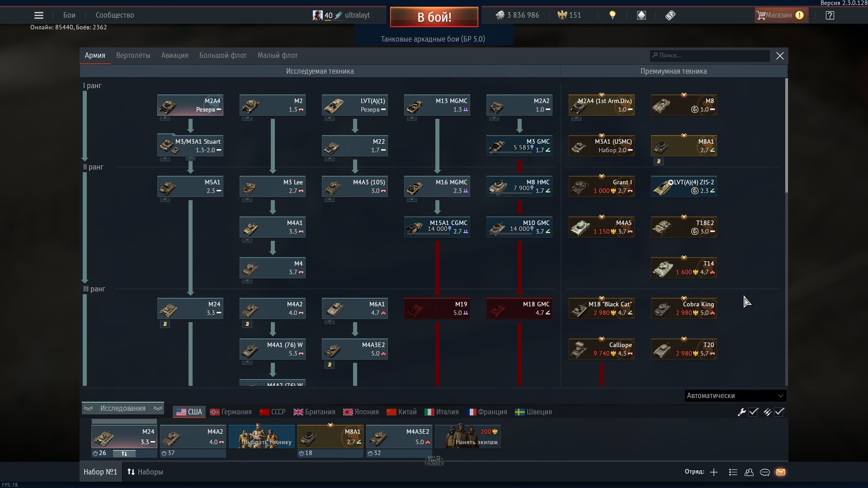The image size is (868, 488).
Task: Select the СССР nation tab
Action: 273,412
